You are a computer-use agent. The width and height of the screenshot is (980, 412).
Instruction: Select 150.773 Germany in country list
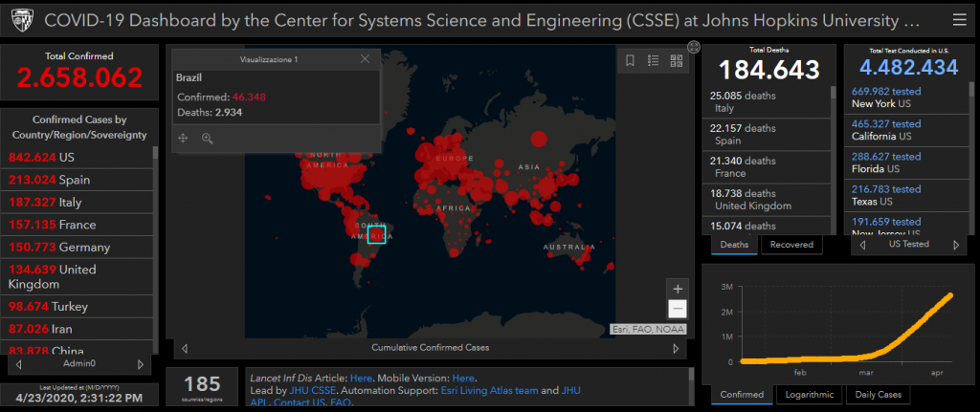pos(77,248)
